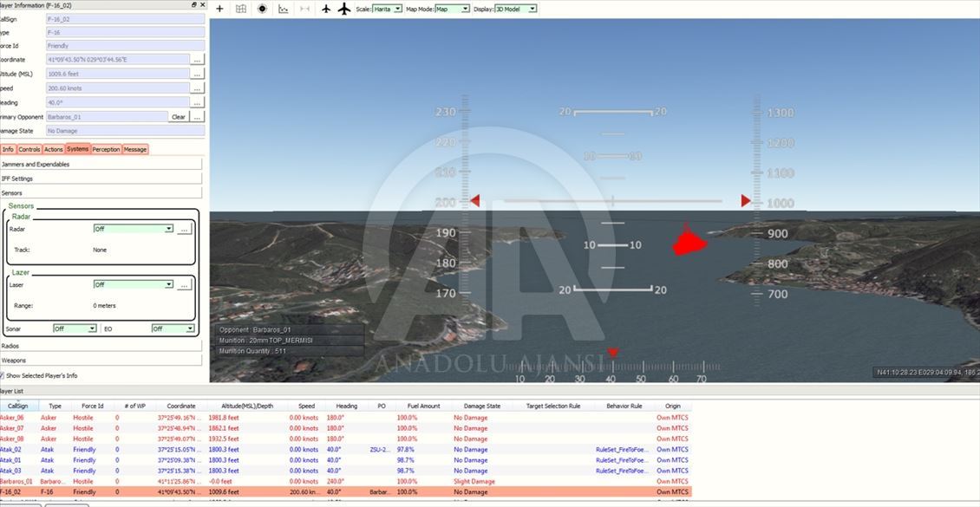Click the Force Id field Friendly
Screen dimensions: 980x507
tap(125, 46)
